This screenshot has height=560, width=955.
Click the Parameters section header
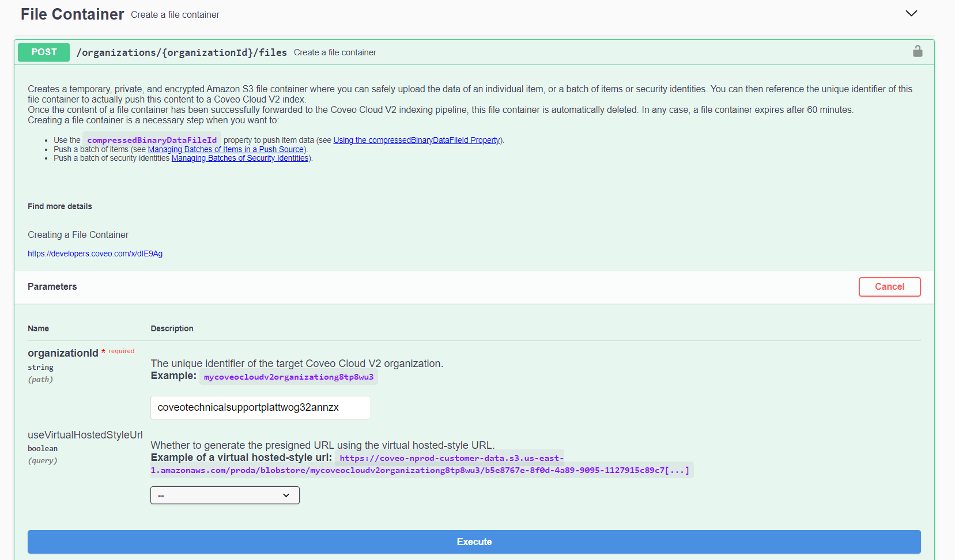pyautogui.click(x=52, y=286)
